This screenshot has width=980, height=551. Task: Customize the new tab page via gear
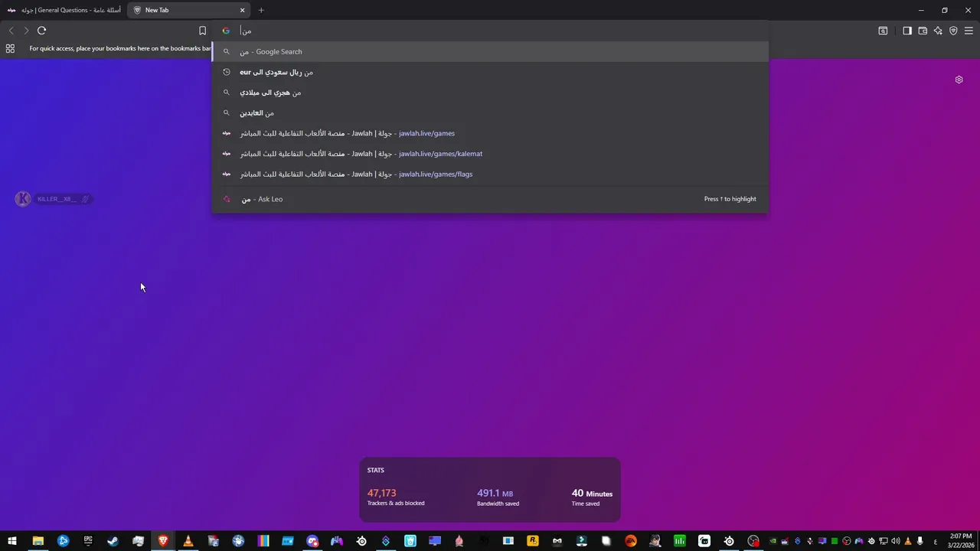[x=959, y=80]
